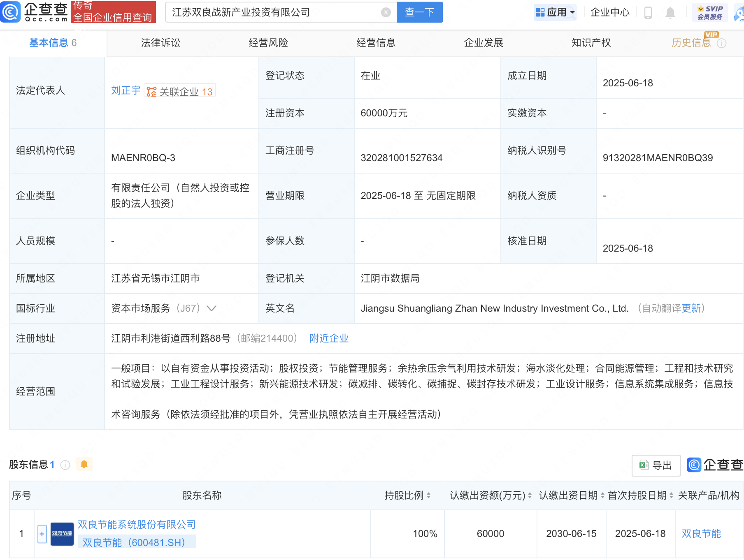The width and height of the screenshot is (744, 560).
Task: Click the mobile phone icon
Action: coord(648,13)
